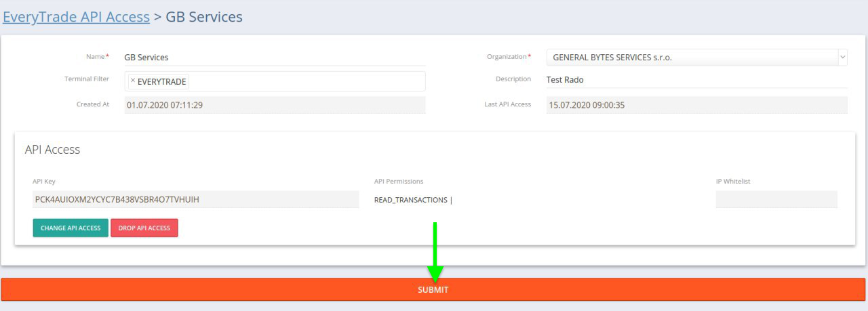The height and width of the screenshot is (311, 868).
Task: Click the API Key field
Action: 195,199
